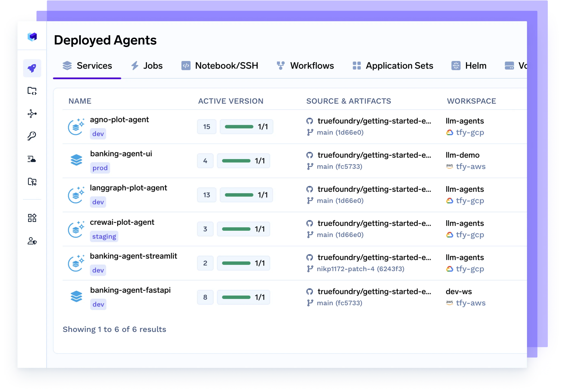This screenshot has width=562, height=392.
Task: Open the network nodes icon in sidebar
Action: [x=32, y=114]
